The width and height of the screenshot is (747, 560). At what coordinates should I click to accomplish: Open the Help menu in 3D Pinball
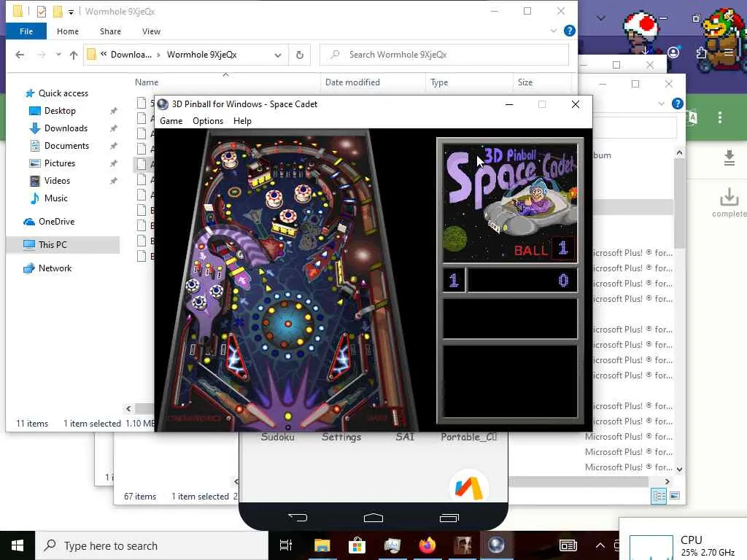pyautogui.click(x=242, y=121)
